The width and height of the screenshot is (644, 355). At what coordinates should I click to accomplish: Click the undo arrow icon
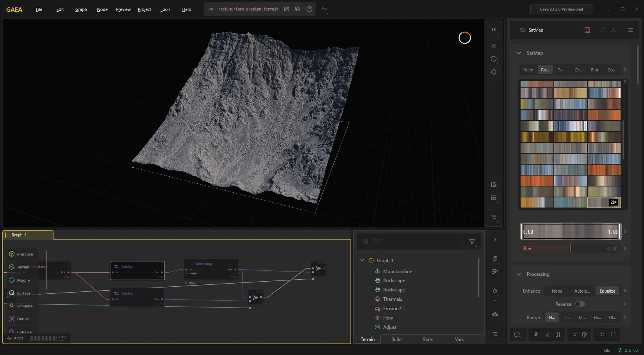324,9
